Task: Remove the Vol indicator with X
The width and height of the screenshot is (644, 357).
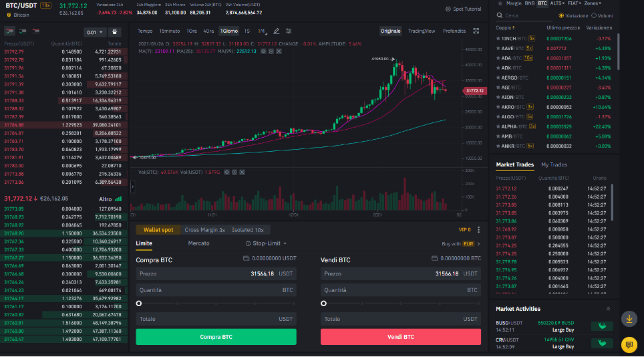Action: tap(243, 172)
